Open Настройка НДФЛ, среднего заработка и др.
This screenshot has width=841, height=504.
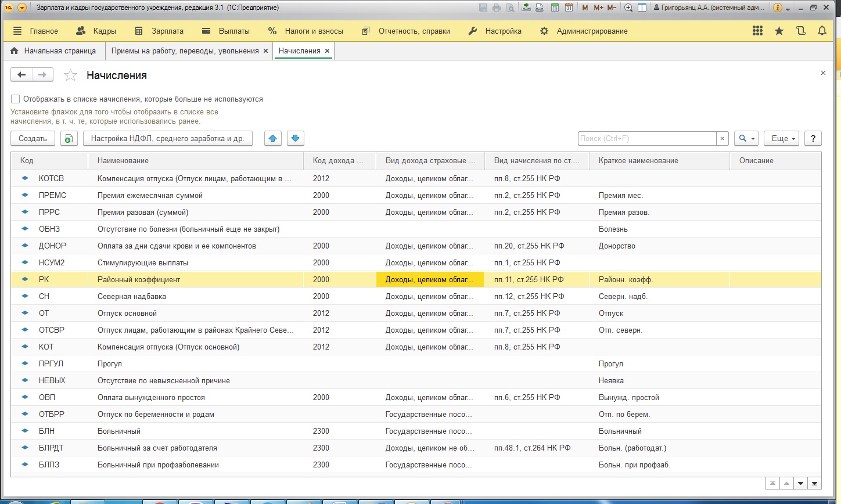[167, 139]
